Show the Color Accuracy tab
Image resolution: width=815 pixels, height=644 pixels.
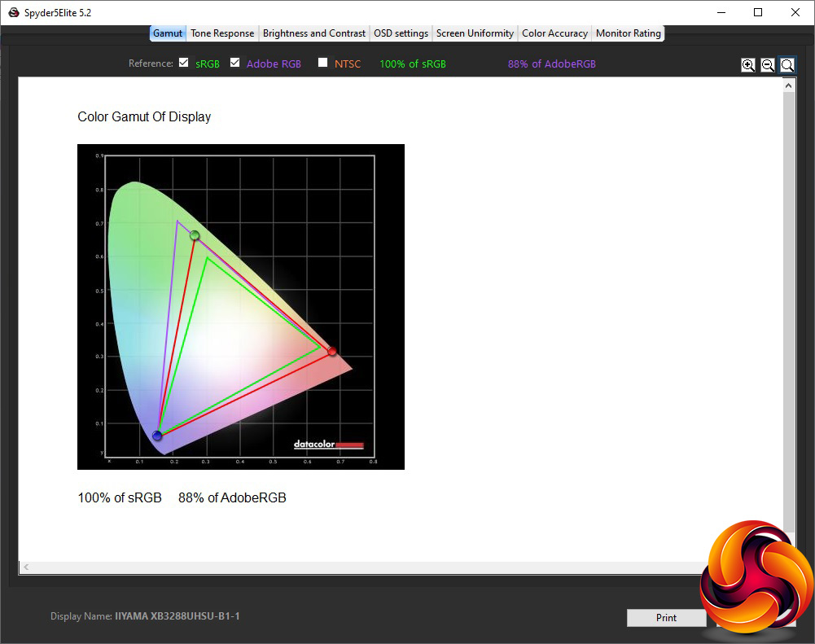(554, 33)
